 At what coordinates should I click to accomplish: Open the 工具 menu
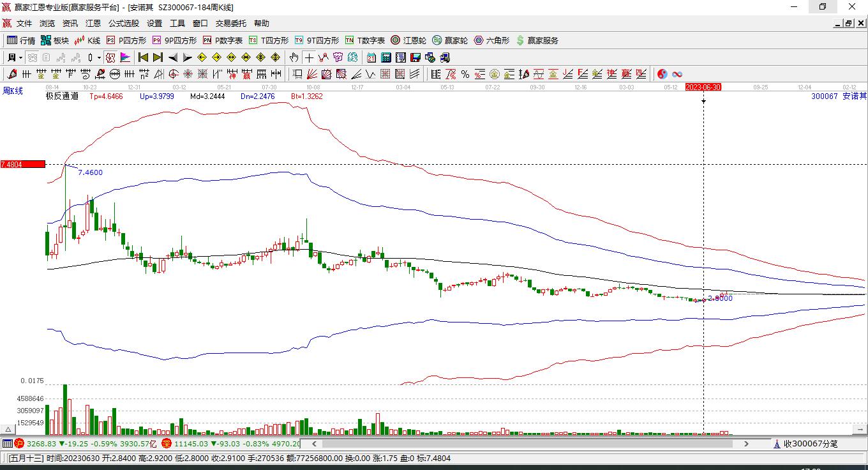[177, 24]
